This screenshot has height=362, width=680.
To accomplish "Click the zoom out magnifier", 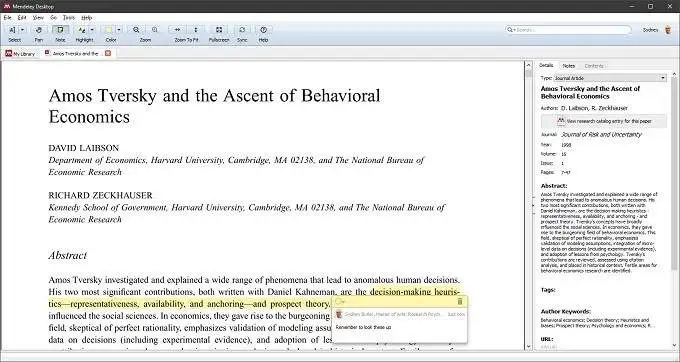I will (x=136, y=30).
